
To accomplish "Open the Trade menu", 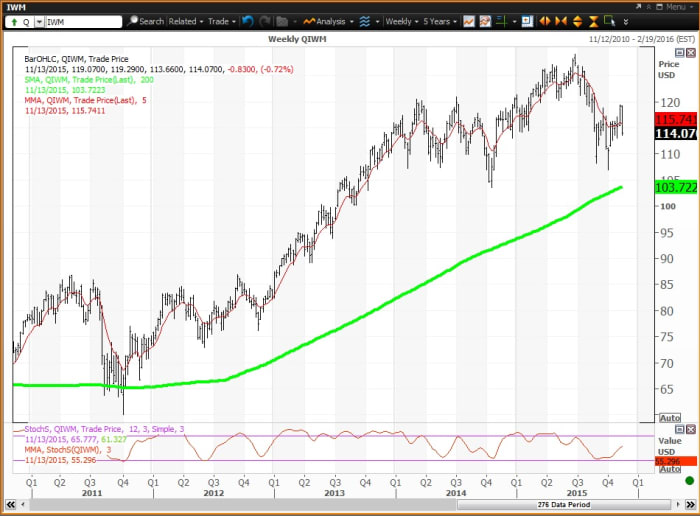I will point(222,21).
